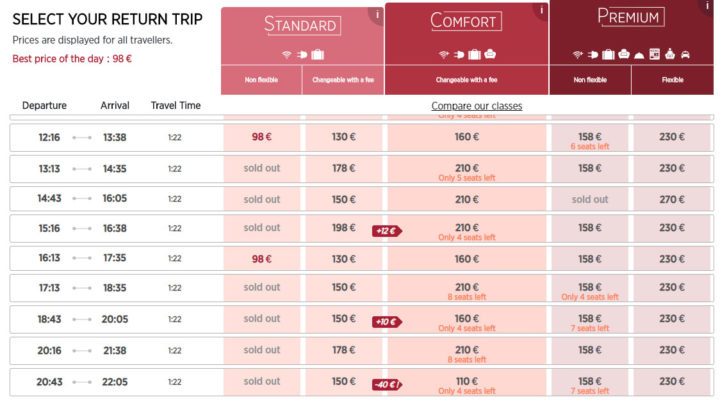The image size is (720, 411).
Task: Choose 158 € Premium non flexible at 17:13
Action: [590, 288]
